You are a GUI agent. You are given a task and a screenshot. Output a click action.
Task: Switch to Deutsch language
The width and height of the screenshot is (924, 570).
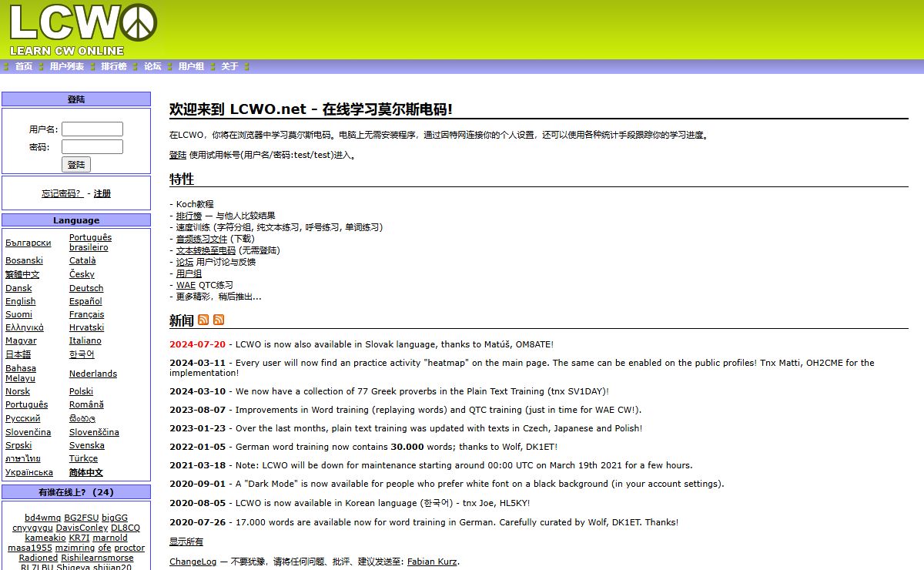(86, 288)
